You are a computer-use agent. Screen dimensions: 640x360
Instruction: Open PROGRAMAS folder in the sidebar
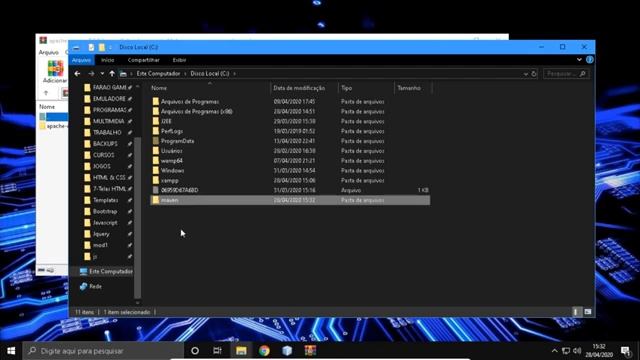[107, 110]
